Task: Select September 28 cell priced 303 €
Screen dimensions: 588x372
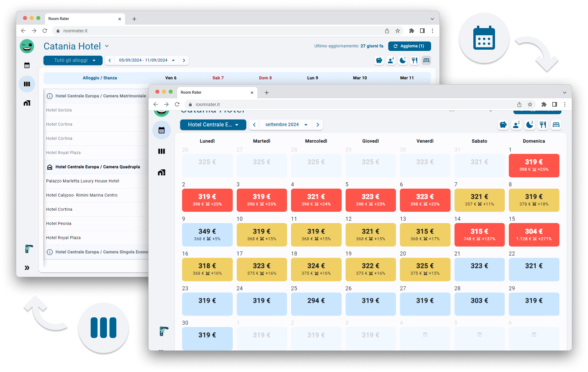Action: point(479,304)
